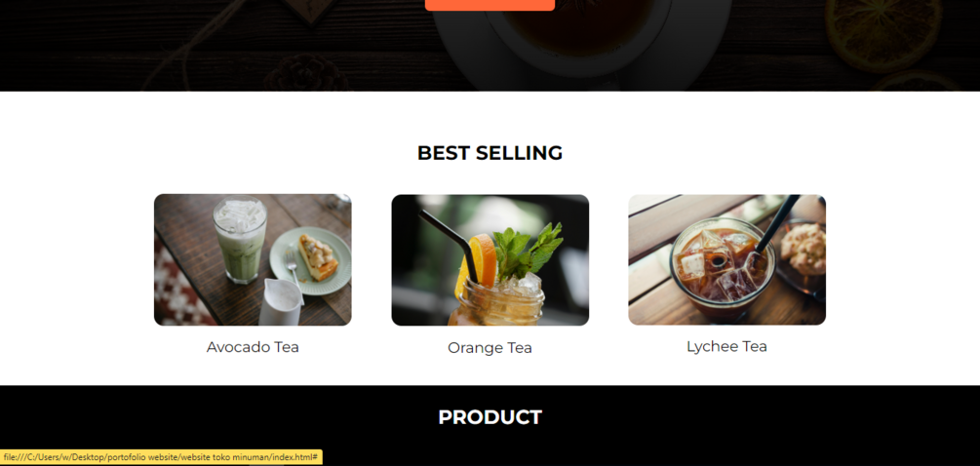Click the orange slice garnish on jar
Screen dimensions: 980x466
coord(480,262)
